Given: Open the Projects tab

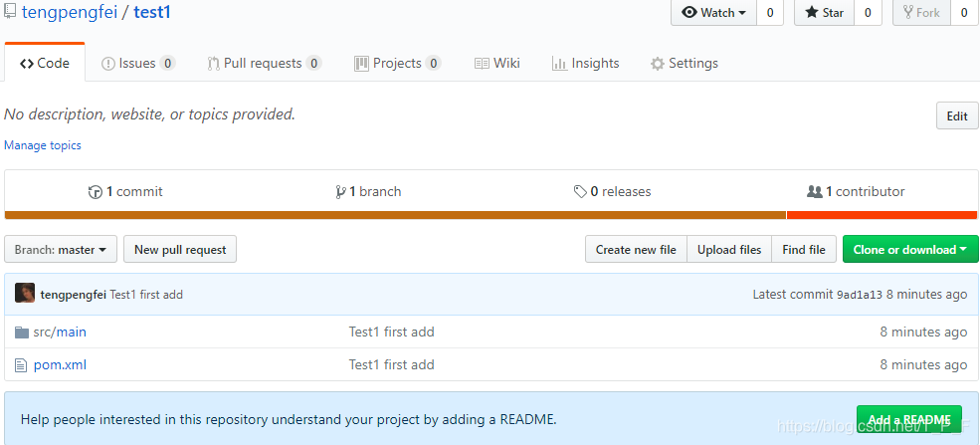Looking at the screenshot, I should click(x=398, y=63).
